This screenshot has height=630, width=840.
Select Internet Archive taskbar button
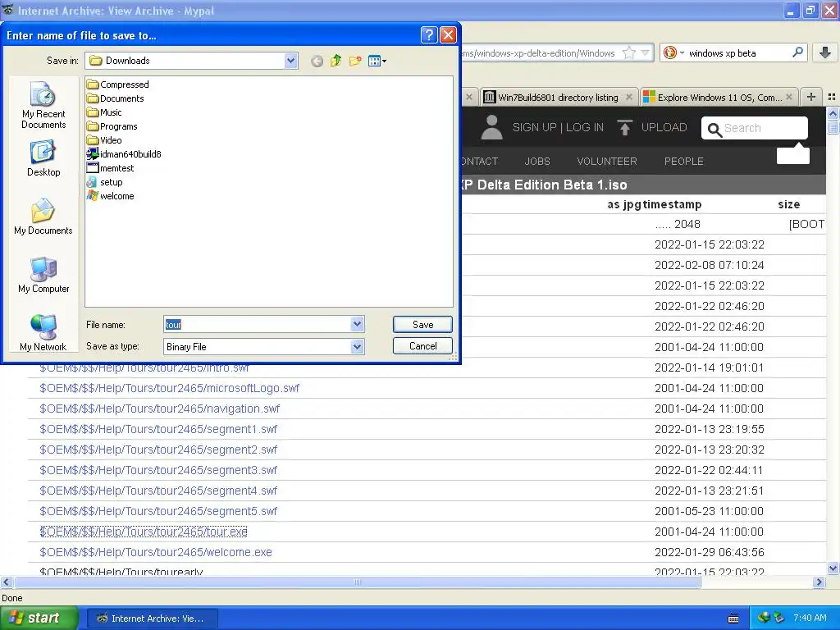(151, 619)
